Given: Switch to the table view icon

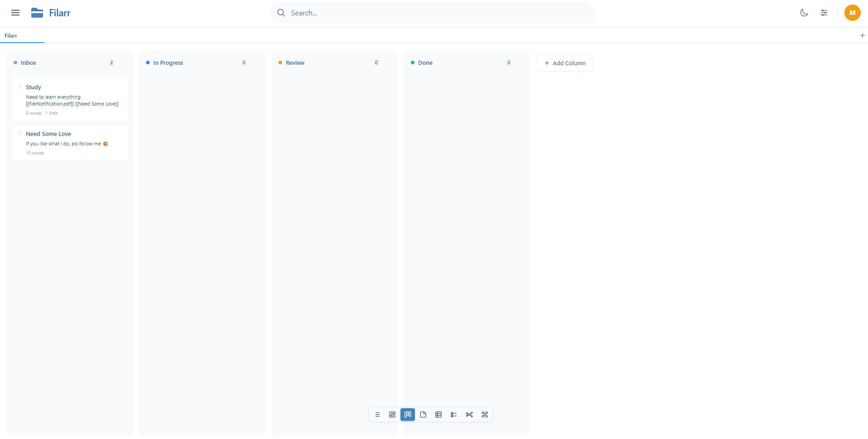Looking at the screenshot, I should click(439, 414).
